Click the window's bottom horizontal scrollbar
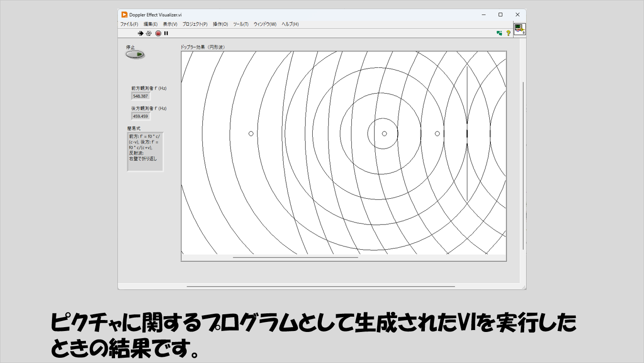644x363 pixels. 321,287
